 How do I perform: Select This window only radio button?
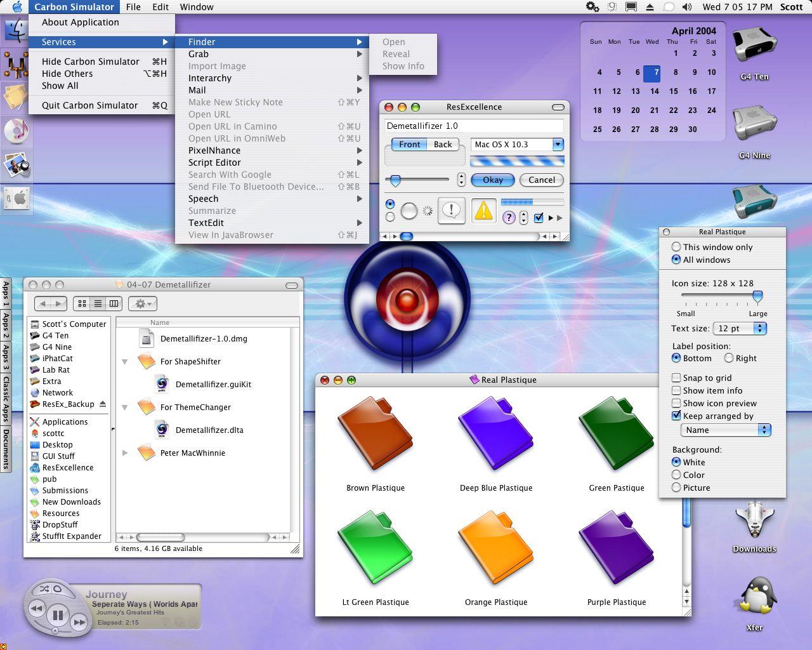(x=676, y=247)
